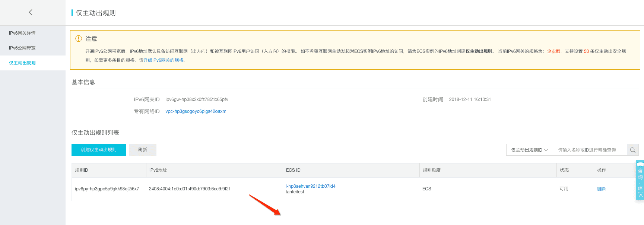The height and width of the screenshot is (225, 644).
Task: Focus the 请输入名称或ID进行精确查询 search field
Action: (x=590, y=150)
